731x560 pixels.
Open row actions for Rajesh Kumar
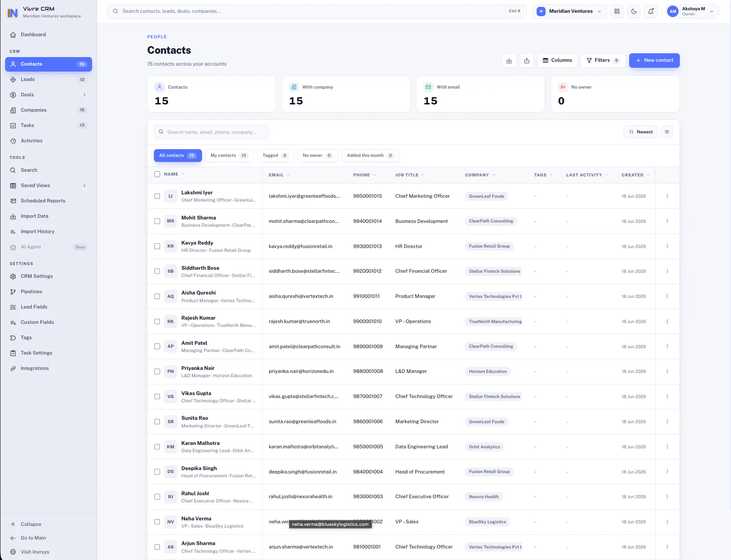[667, 321]
